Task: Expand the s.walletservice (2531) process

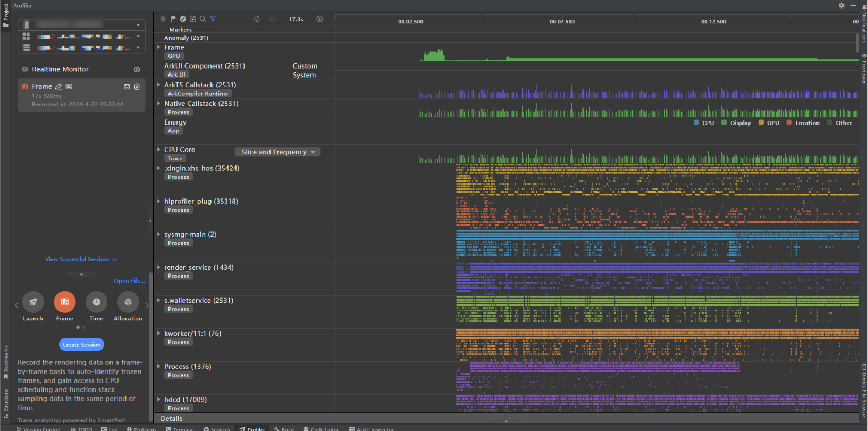Action: [158, 300]
